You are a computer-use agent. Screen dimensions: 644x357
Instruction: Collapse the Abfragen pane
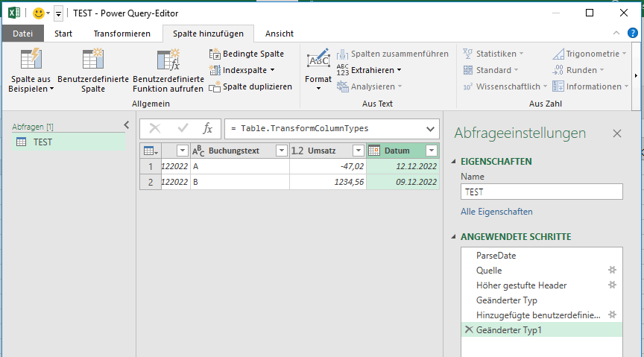click(126, 125)
